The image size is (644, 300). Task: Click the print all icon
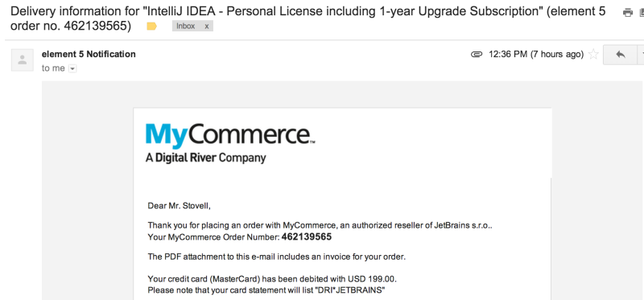coord(628,13)
